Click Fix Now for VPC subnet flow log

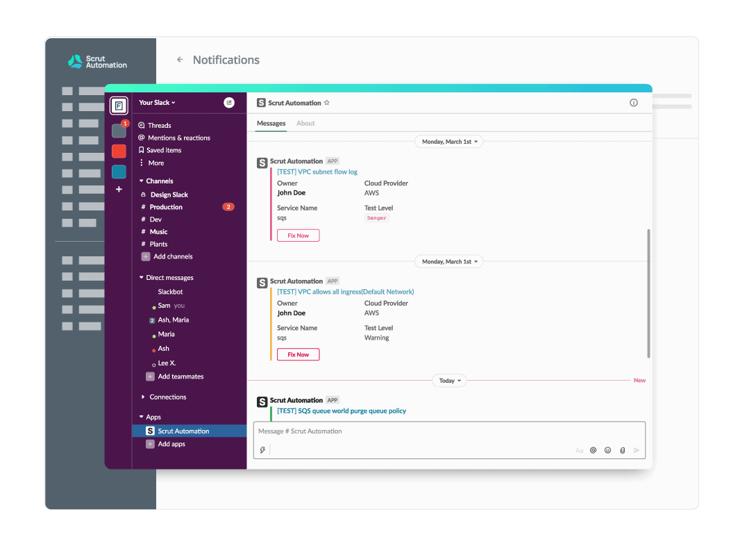(x=298, y=235)
